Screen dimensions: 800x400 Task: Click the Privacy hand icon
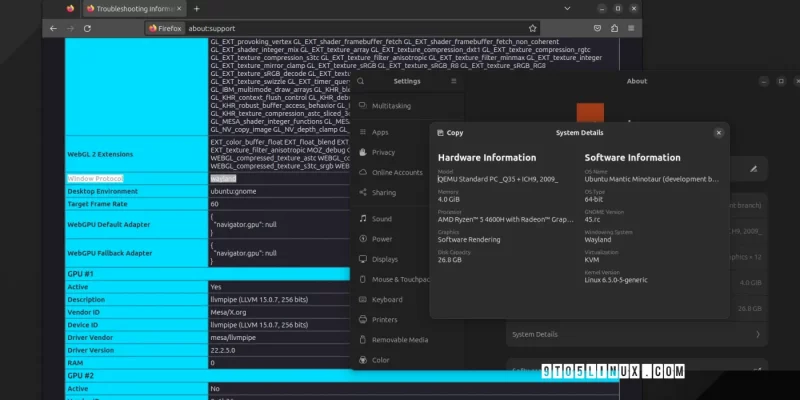pos(363,152)
